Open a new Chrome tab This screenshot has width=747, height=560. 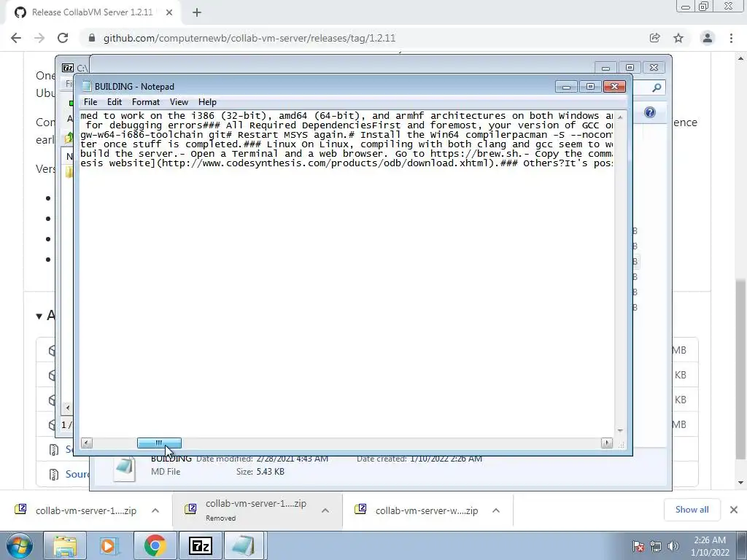[197, 12]
